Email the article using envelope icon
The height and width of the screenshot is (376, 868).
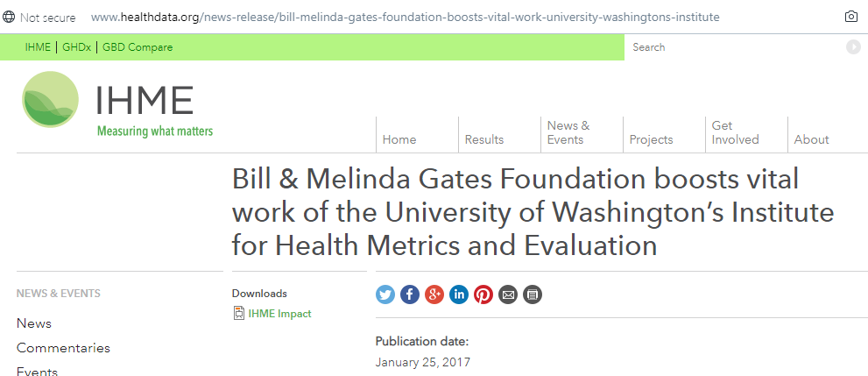508,294
